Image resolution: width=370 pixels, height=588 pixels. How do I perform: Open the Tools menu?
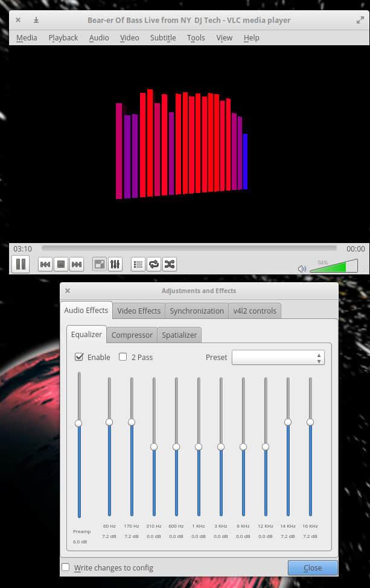click(196, 37)
